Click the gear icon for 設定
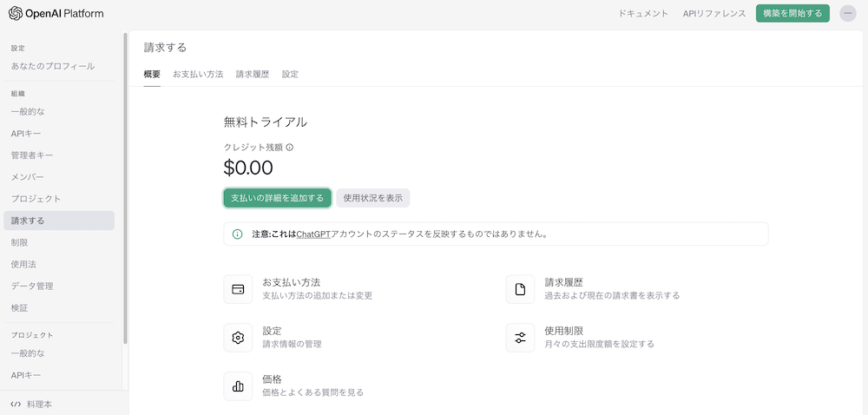The width and height of the screenshot is (868, 415). click(x=238, y=338)
